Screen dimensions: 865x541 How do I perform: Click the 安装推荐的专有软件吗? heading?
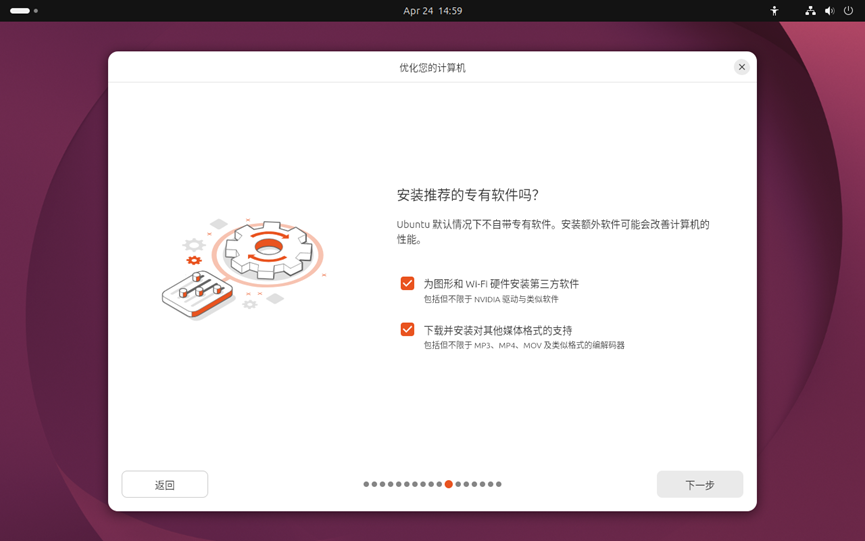coord(468,195)
